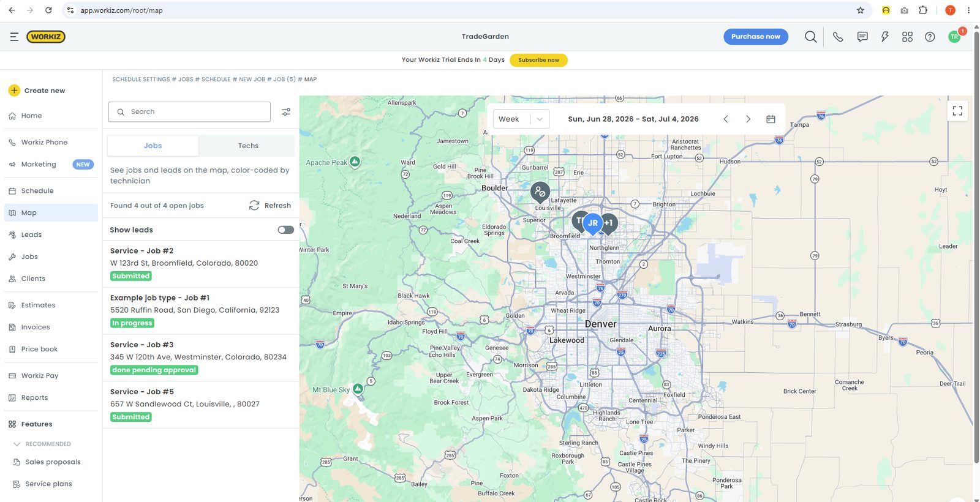Toggle fullscreen map view
Viewport: 980px width, 502px height.
[x=957, y=111]
